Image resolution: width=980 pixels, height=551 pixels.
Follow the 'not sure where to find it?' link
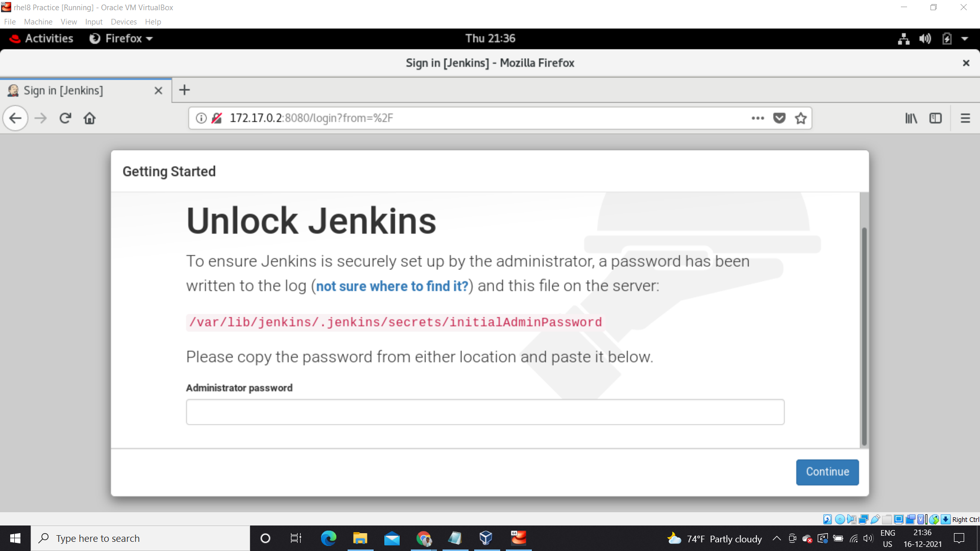(x=391, y=286)
